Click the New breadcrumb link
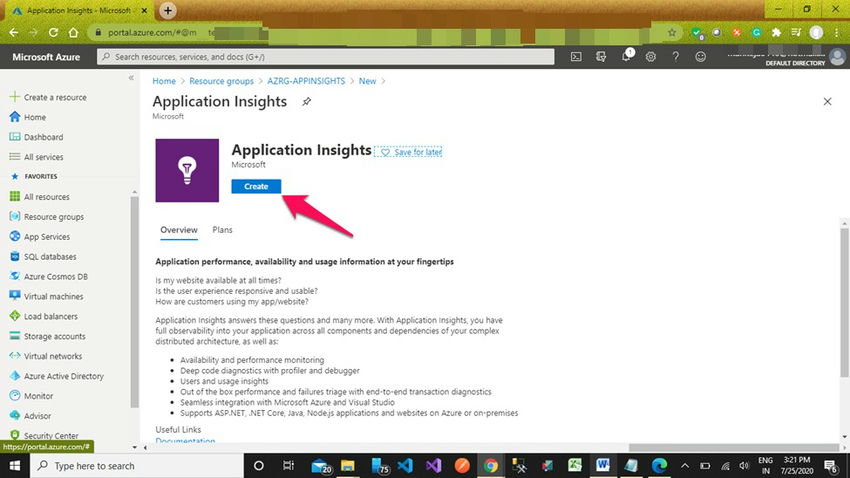This screenshot has width=850, height=478. (367, 81)
